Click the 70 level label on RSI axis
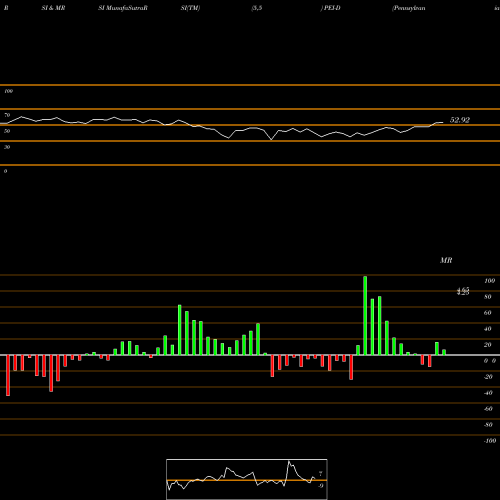The image size is (500, 500). click(7, 115)
